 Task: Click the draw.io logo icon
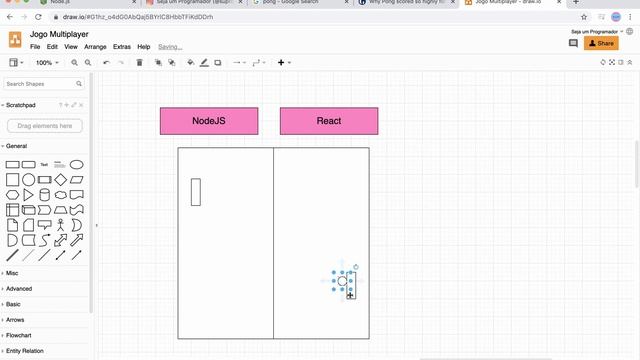pos(15,40)
